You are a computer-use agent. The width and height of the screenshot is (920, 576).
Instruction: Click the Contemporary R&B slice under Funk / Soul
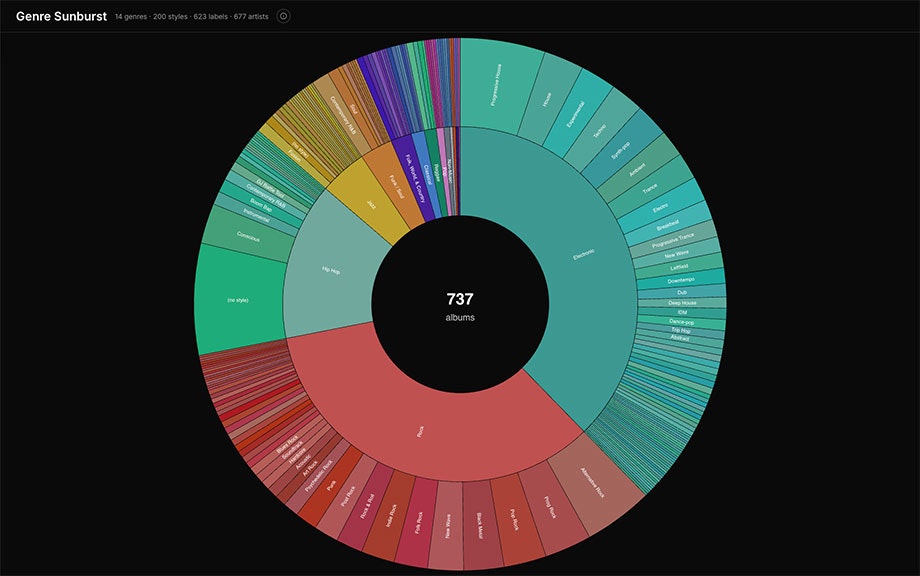pyautogui.click(x=343, y=114)
